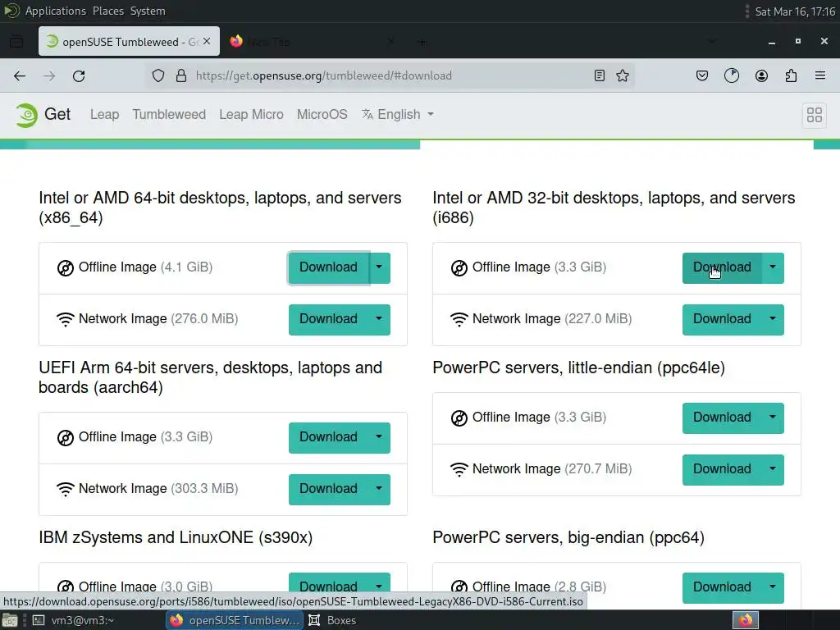This screenshot has width=840, height=630.
Task: Download i686 Network Image 227.0 MiB
Action: (x=722, y=320)
